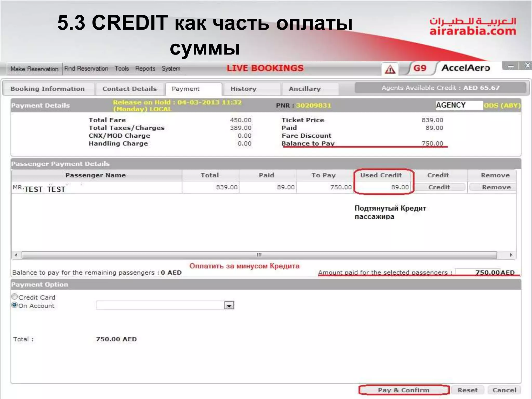Image resolution: width=532 pixels, height=399 pixels.
Task: Switch to the Contact Details tab
Action: click(130, 89)
